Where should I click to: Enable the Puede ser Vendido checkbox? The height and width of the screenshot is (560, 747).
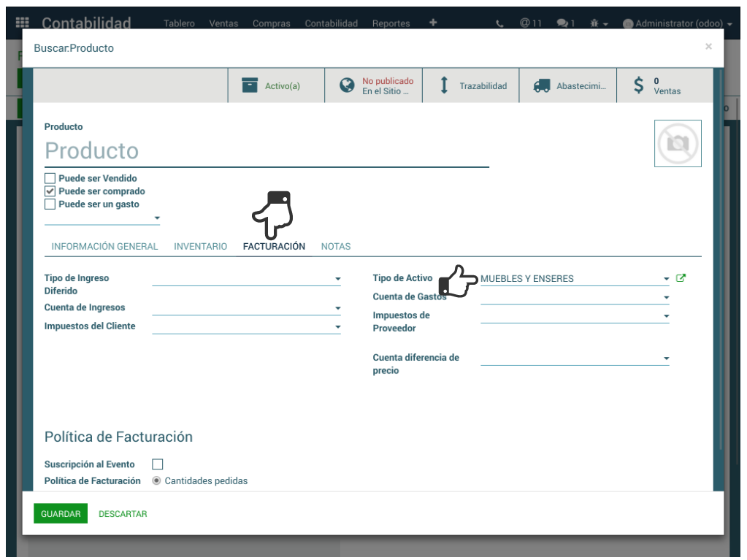tap(50, 178)
